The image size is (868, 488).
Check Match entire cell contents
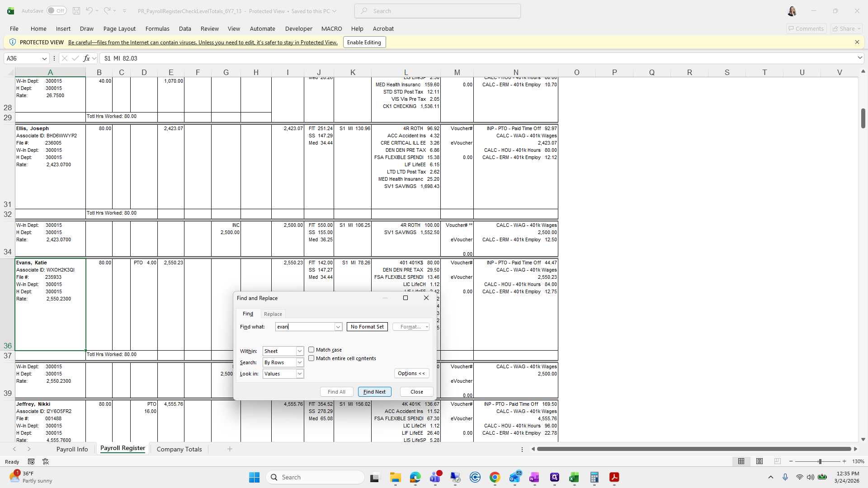[x=311, y=358]
